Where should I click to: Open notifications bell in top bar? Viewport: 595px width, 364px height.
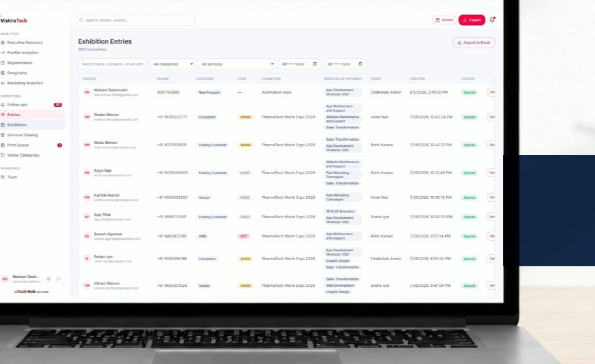point(492,20)
